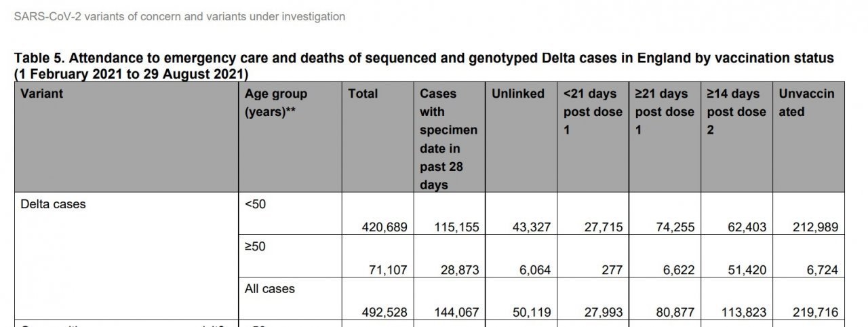Screen dimensions: 868x327
Task: Click the Cases with specimen date header
Action: (448, 139)
